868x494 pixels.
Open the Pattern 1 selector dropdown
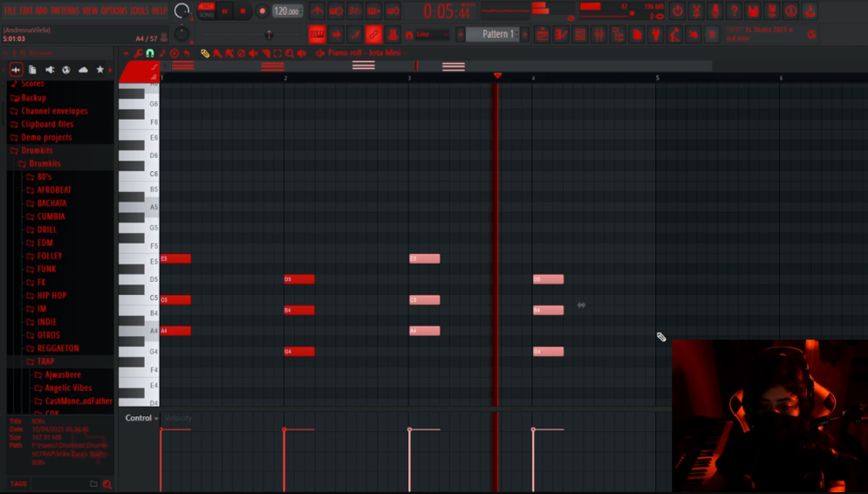[x=498, y=34]
